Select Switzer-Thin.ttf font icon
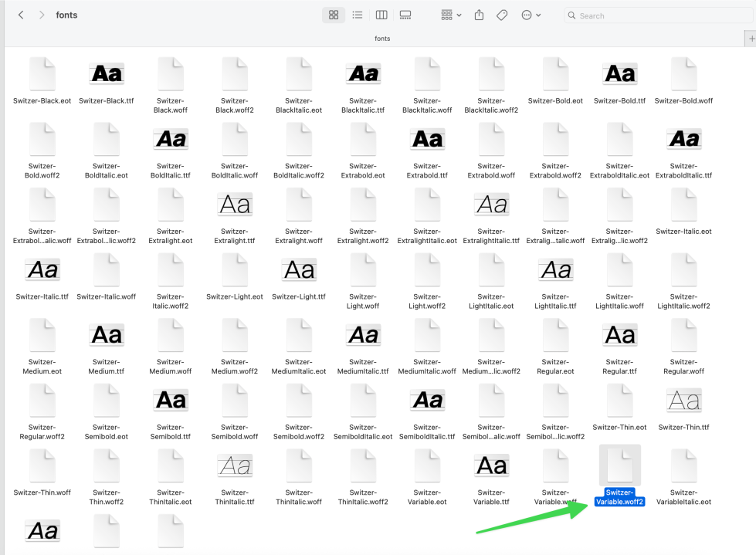 coord(683,401)
